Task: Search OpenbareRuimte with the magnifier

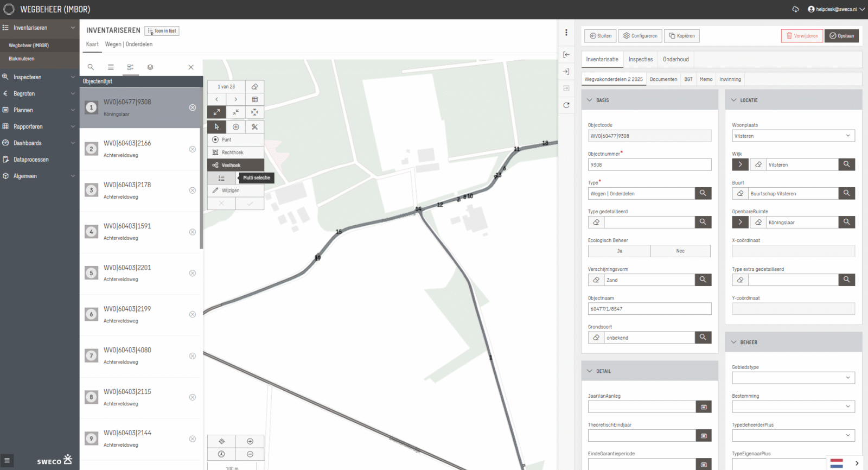Action: [x=847, y=222]
